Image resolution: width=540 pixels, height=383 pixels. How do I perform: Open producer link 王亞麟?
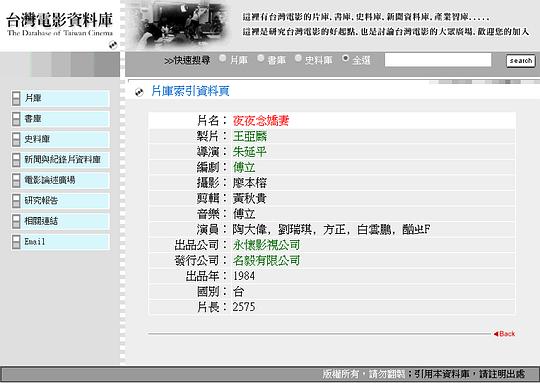coord(250,136)
